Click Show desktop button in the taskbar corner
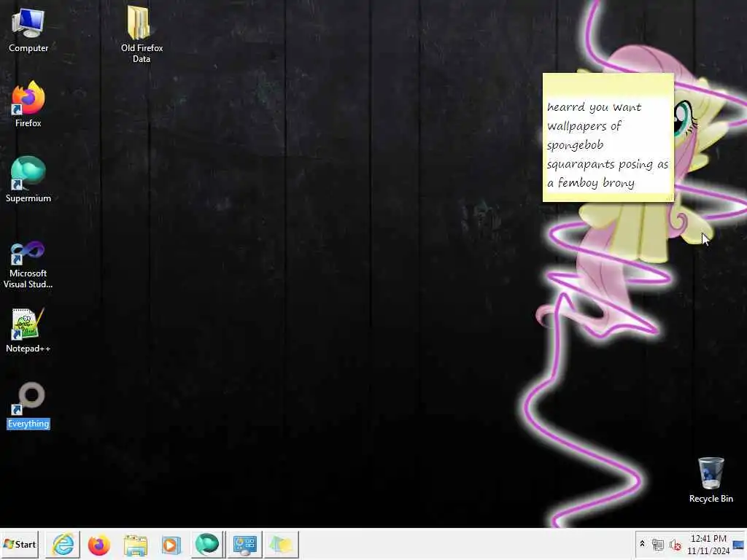The width and height of the screenshot is (747, 560). point(739,544)
